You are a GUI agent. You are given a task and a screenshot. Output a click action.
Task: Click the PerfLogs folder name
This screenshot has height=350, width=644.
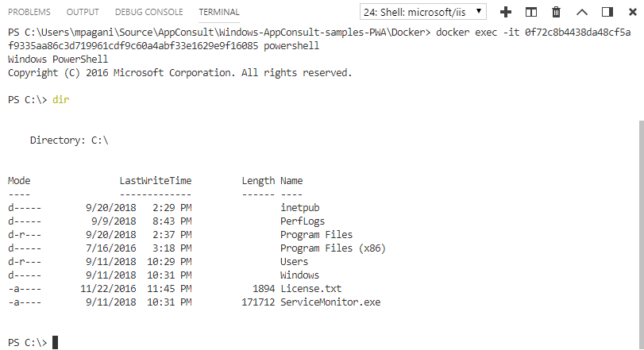303,221
